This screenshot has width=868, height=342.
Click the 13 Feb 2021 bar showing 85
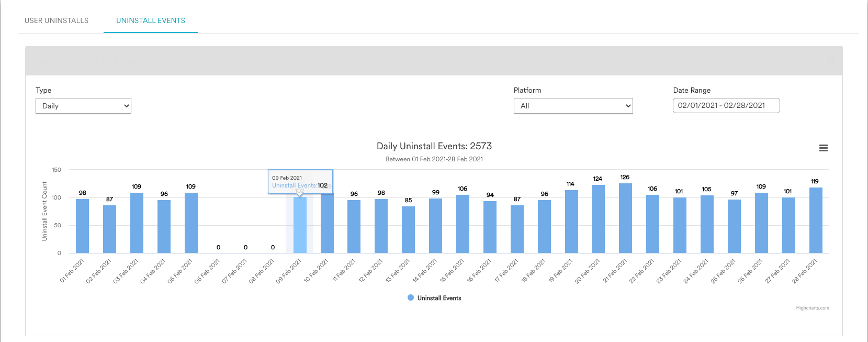click(408, 230)
